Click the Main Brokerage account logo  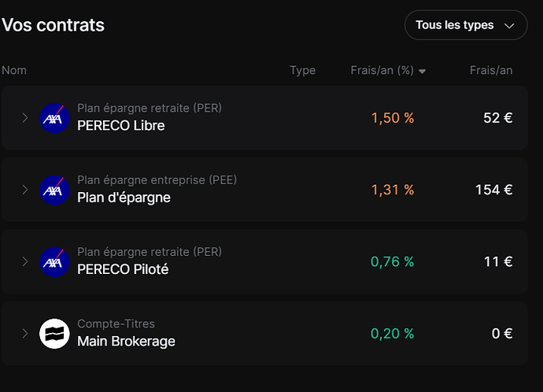[x=54, y=334]
